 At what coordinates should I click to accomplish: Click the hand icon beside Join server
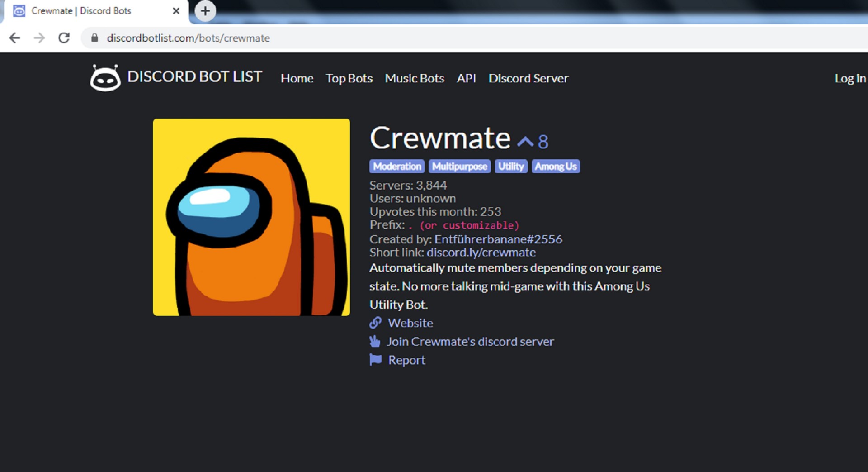click(375, 341)
